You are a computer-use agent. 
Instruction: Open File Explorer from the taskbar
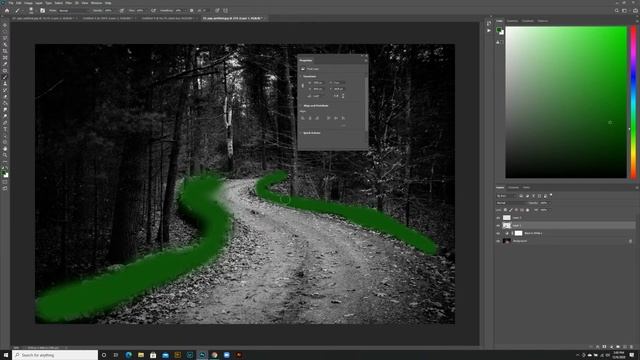click(x=141, y=355)
